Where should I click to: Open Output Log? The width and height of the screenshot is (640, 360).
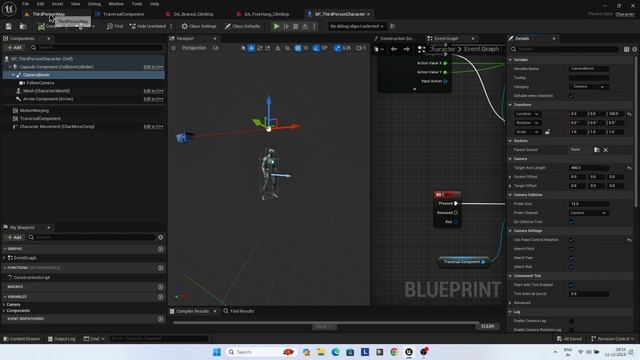tap(62, 339)
